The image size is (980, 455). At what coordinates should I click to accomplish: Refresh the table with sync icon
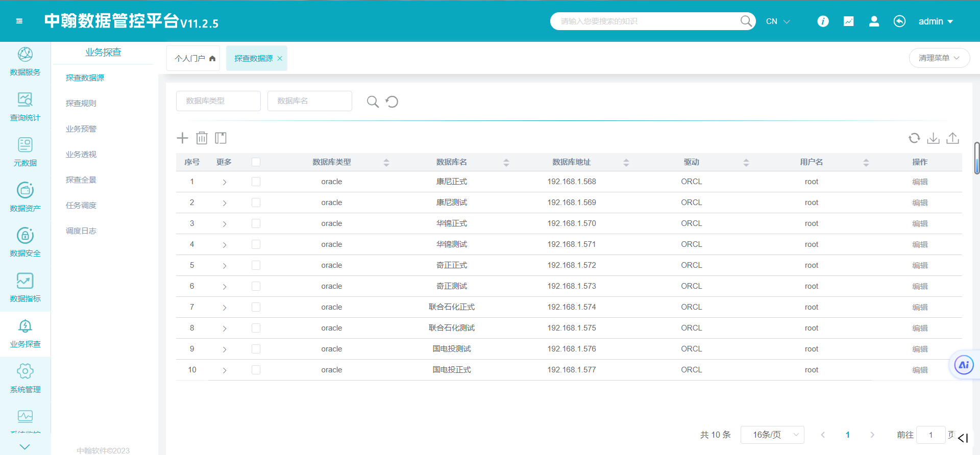pyautogui.click(x=914, y=138)
